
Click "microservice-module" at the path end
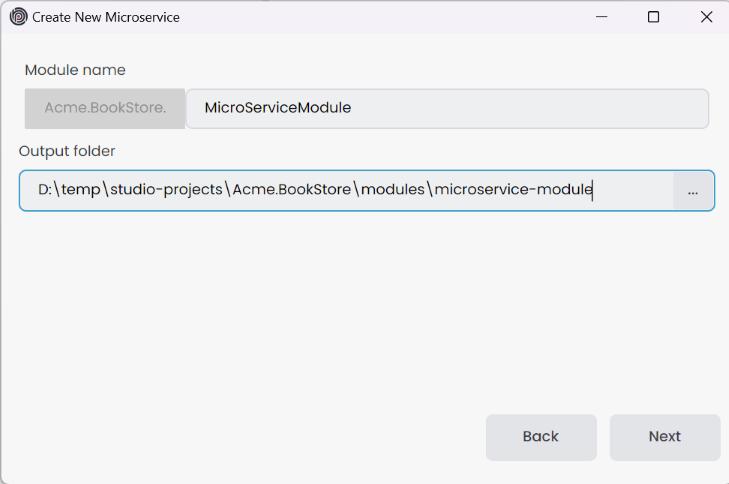pos(513,190)
